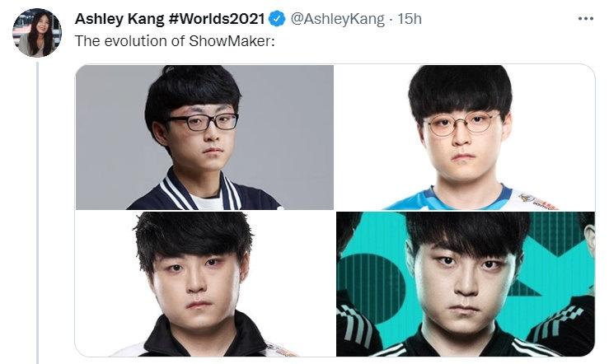
Task: Open the bottom-left photo with black jacket
Action: [204, 284]
